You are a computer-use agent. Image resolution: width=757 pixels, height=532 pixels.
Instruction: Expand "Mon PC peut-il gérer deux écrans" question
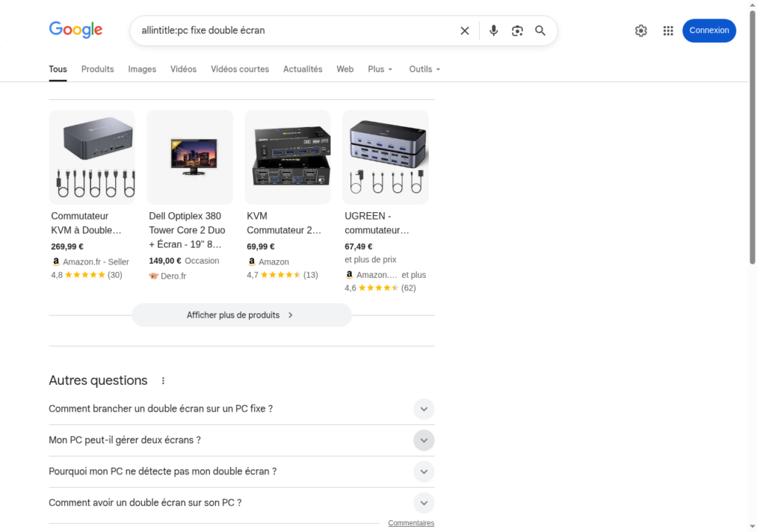coord(424,440)
